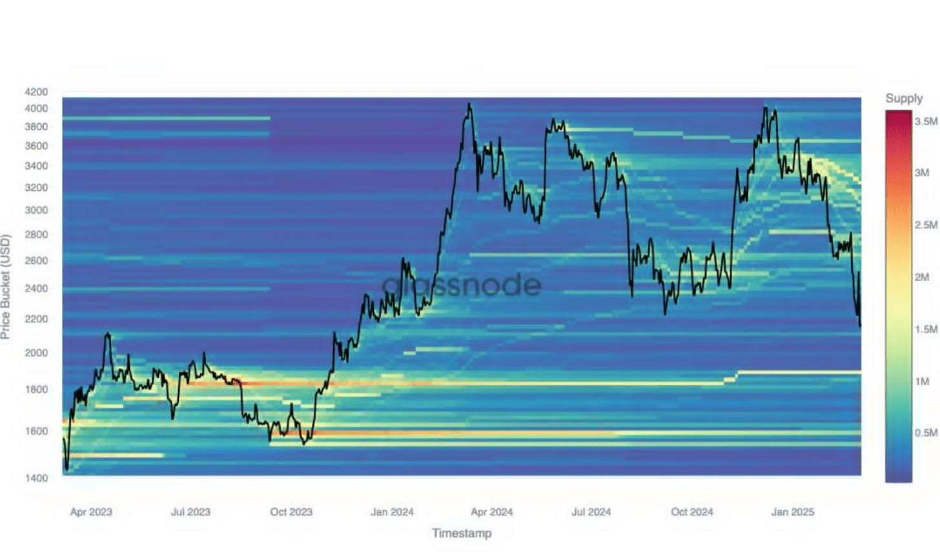Click the Supply legend title

click(904, 98)
